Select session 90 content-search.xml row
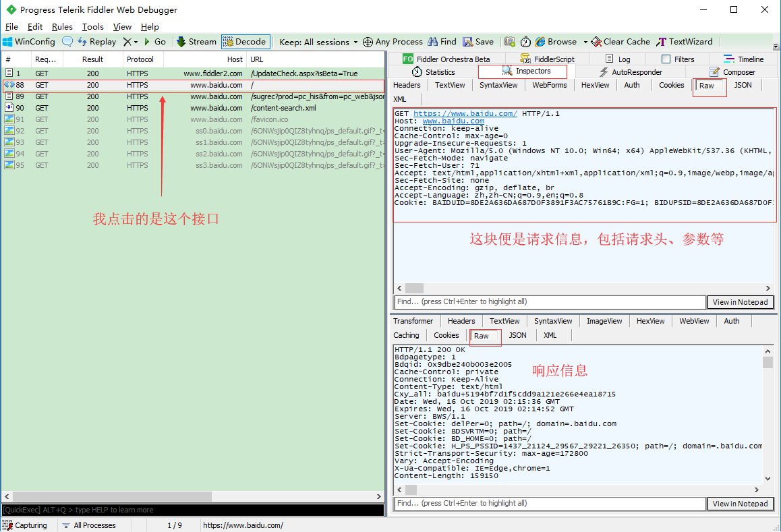The image size is (781, 532). tap(194, 108)
